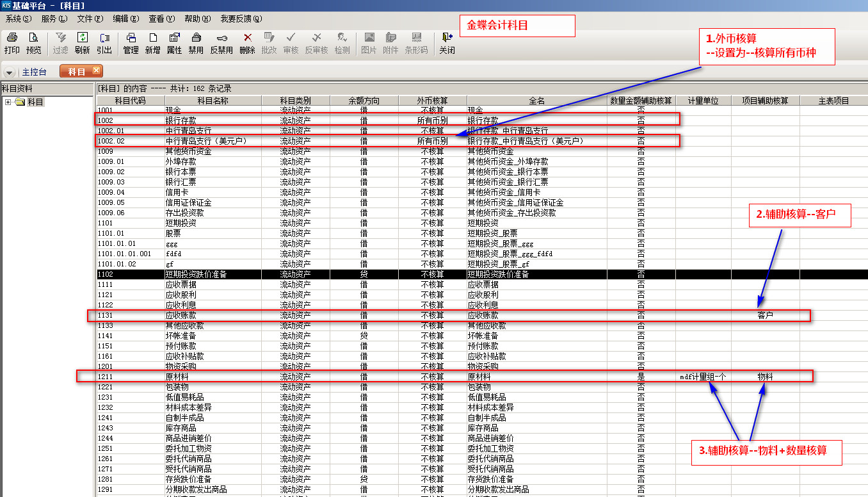Click the 科目代码 column header
Viewport: 868px width, 497px height.
(130, 101)
